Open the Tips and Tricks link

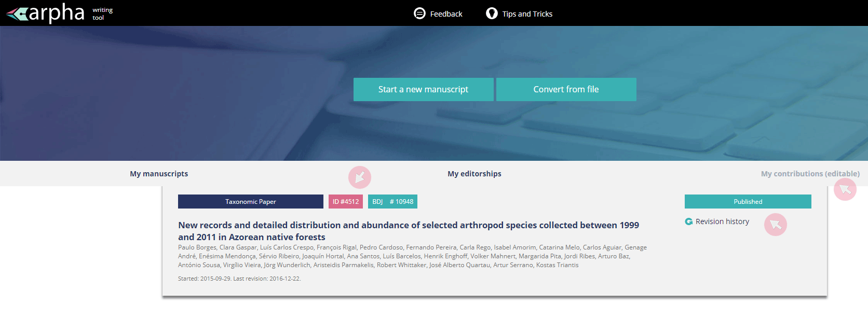click(x=527, y=14)
